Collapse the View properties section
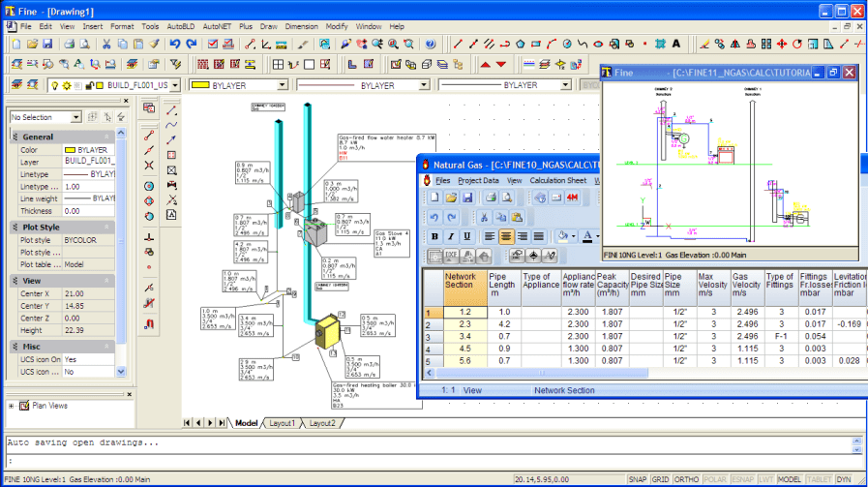This screenshot has height=487, width=868. tap(106, 281)
